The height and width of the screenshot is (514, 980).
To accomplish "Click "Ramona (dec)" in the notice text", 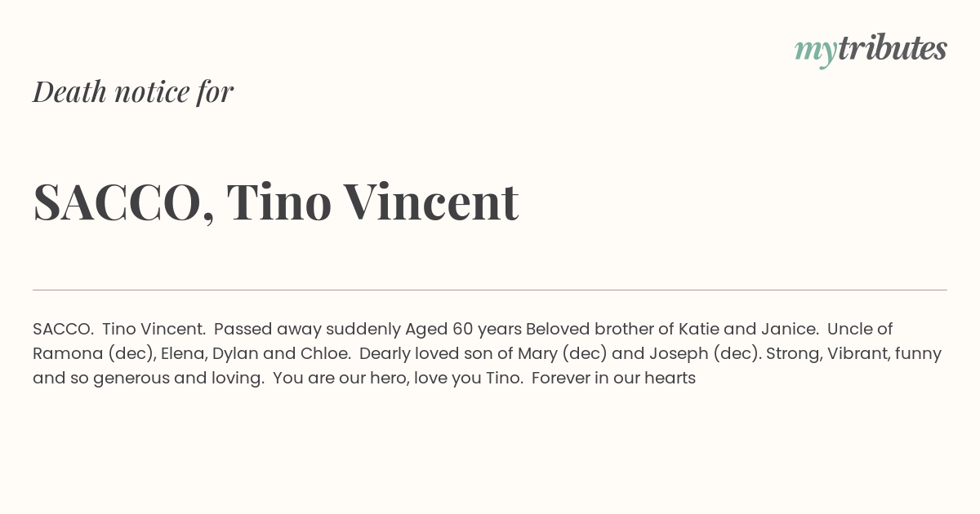I will (x=92, y=353).
